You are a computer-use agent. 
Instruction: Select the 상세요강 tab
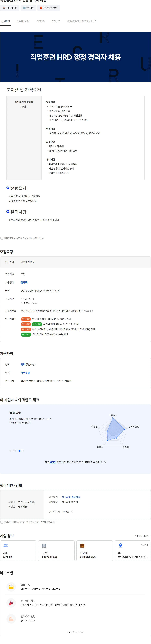tap(6, 21)
